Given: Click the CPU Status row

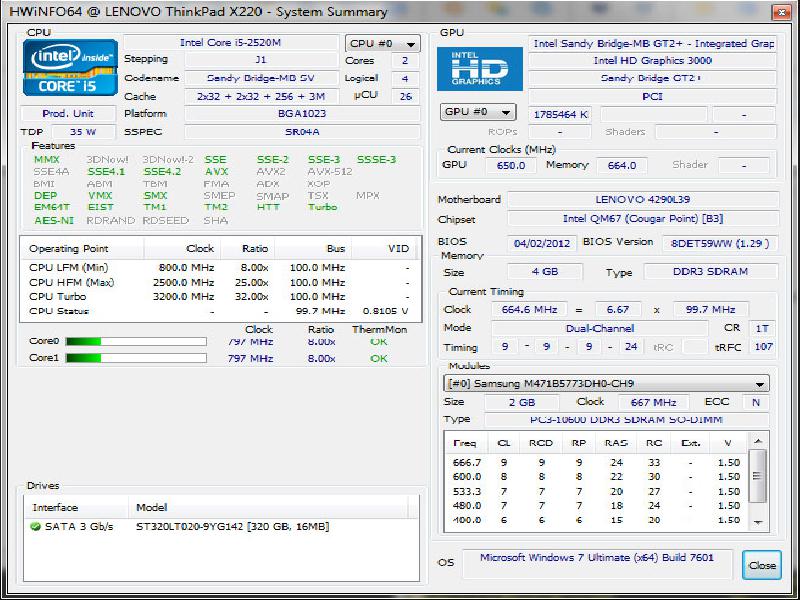Looking at the screenshot, I should coord(220,311).
